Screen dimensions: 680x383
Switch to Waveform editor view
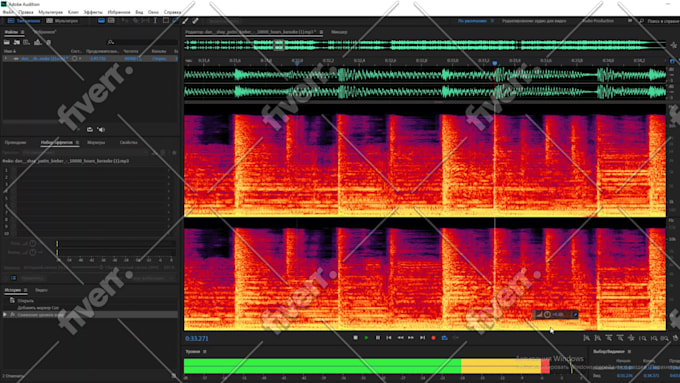pos(24,20)
